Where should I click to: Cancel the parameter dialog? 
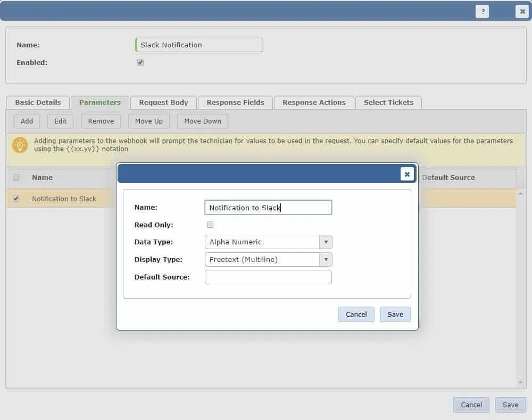[356, 315]
